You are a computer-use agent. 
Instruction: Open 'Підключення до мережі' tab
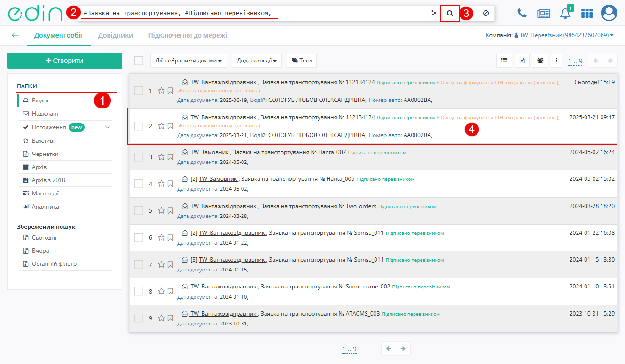(x=187, y=35)
